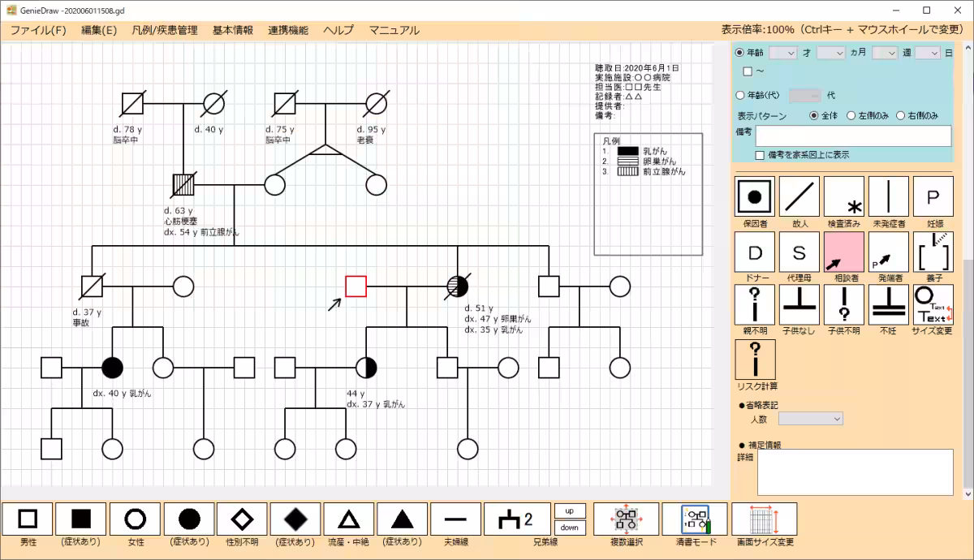
Task: Select the 'dx. 40 y 乳がん' label
Action: (x=122, y=393)
